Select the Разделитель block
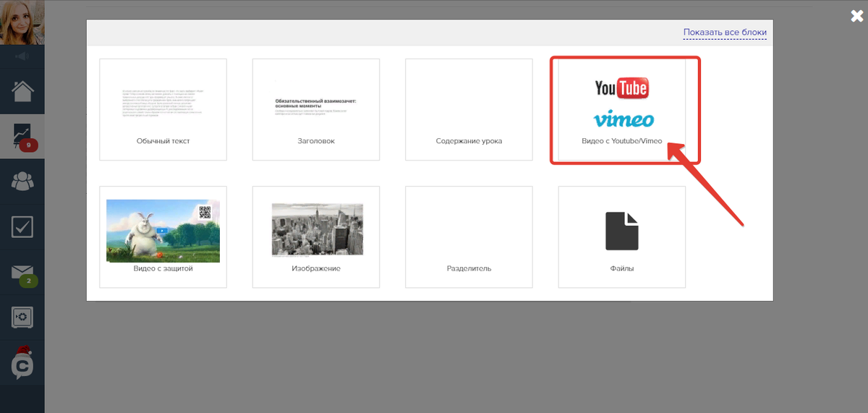This screenshot has height=413, width=868. coord(469,237)
